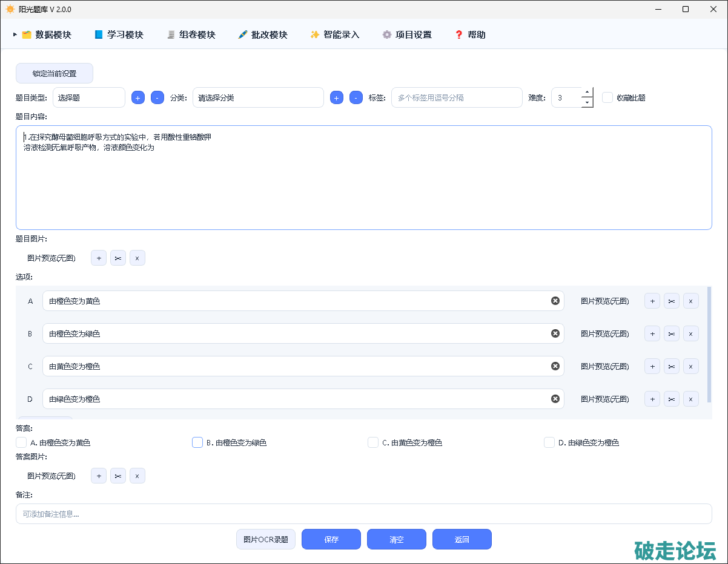This screenshot has width=728, height=564.
Task: Check the 收藏此题 checkbox
Action: [607, 97]
